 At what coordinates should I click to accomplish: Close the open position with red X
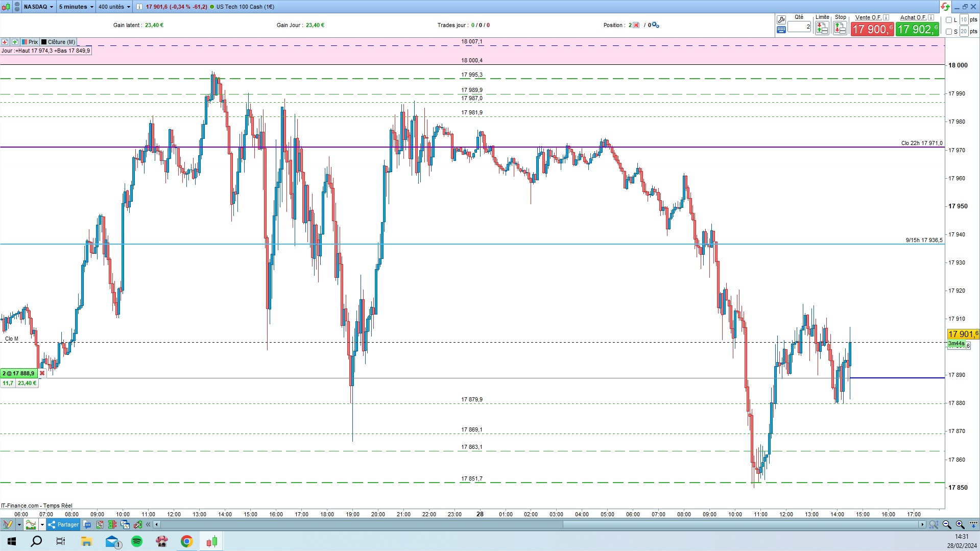(42, 373)
